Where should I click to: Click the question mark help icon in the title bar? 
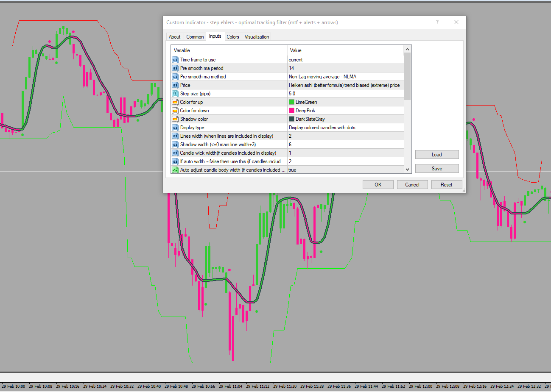(437, 22)
